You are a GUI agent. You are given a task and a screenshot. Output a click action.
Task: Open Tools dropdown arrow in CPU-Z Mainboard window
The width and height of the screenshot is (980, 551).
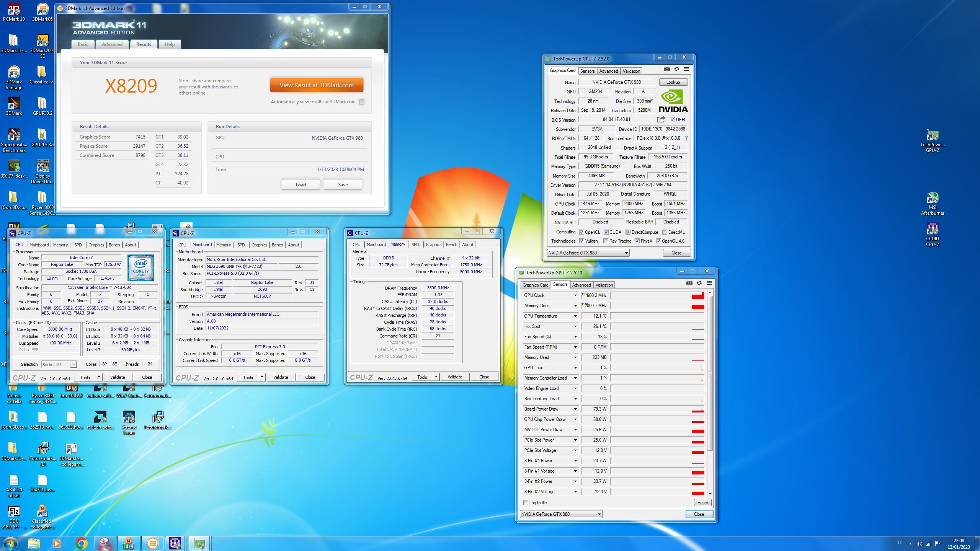(262, 377)
